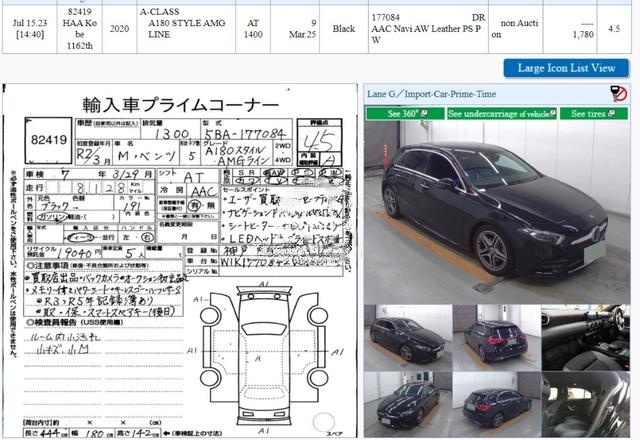The height and width of the screenshot is (440, 640).
Task: Open the rear seat interior thumbnail
Action: click(585, 405)
